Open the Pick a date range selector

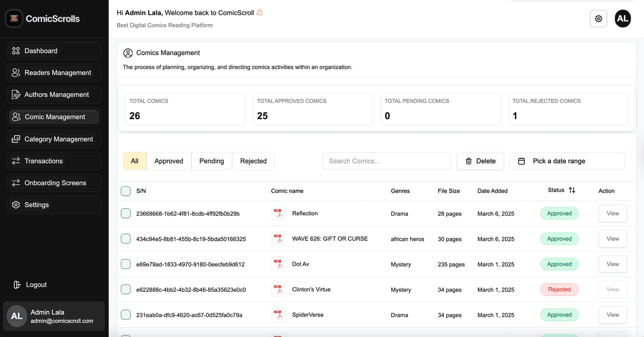[567, 160]
